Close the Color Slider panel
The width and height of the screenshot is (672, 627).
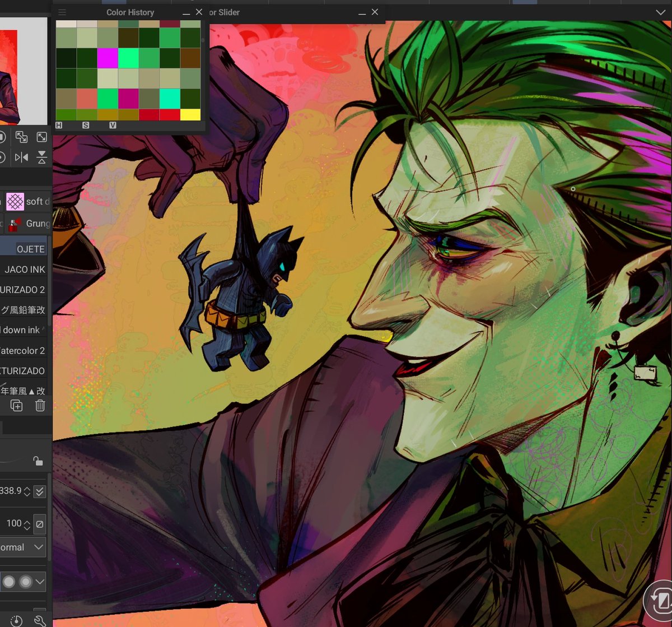(x=375, y=12)
